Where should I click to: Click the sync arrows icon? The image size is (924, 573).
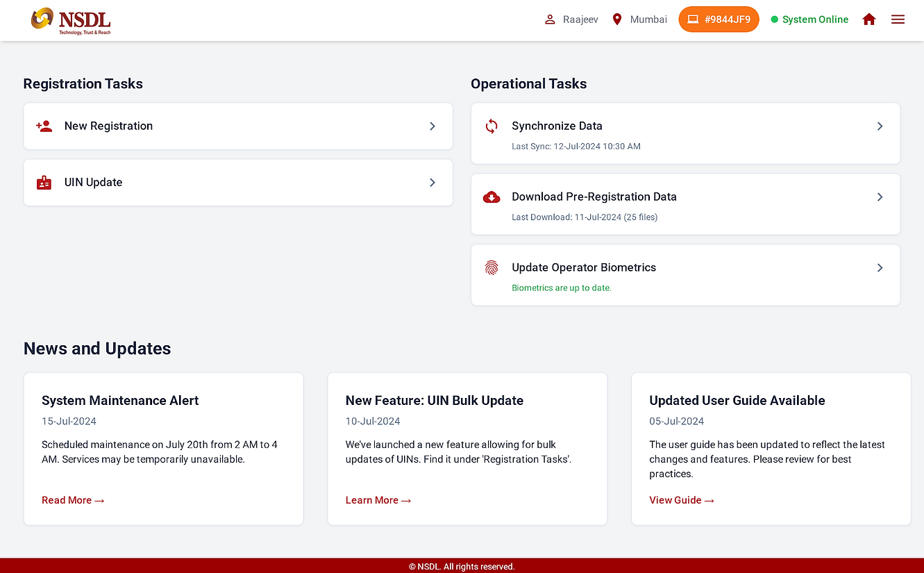(492, 126)
